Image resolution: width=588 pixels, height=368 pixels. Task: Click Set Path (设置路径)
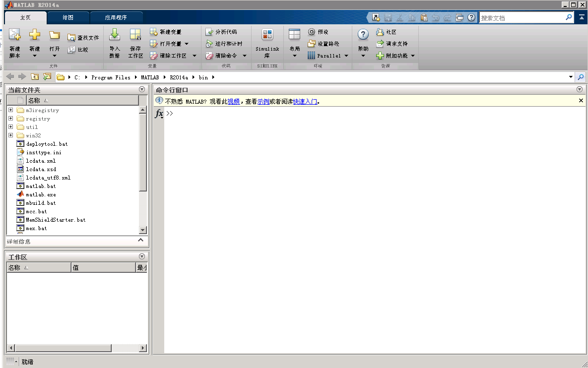[323, 44]
